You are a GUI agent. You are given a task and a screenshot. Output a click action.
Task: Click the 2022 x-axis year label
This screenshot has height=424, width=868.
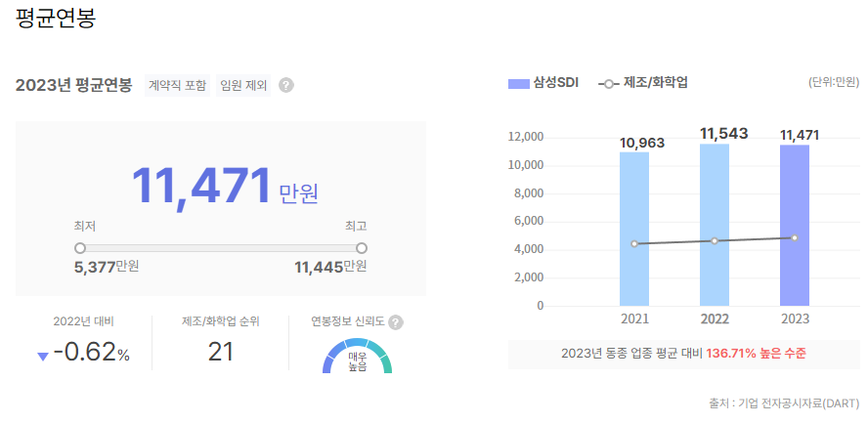coord(715,319)
